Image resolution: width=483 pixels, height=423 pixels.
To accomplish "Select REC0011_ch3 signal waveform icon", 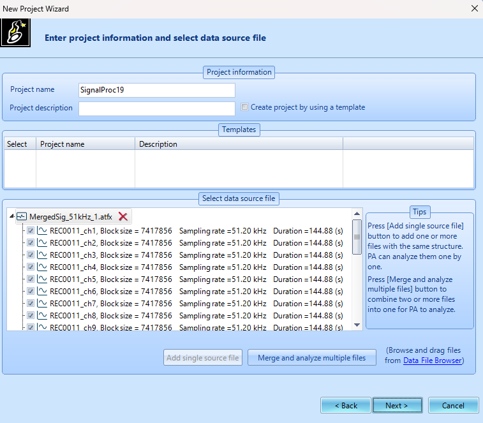I will [x=42, y=255].
